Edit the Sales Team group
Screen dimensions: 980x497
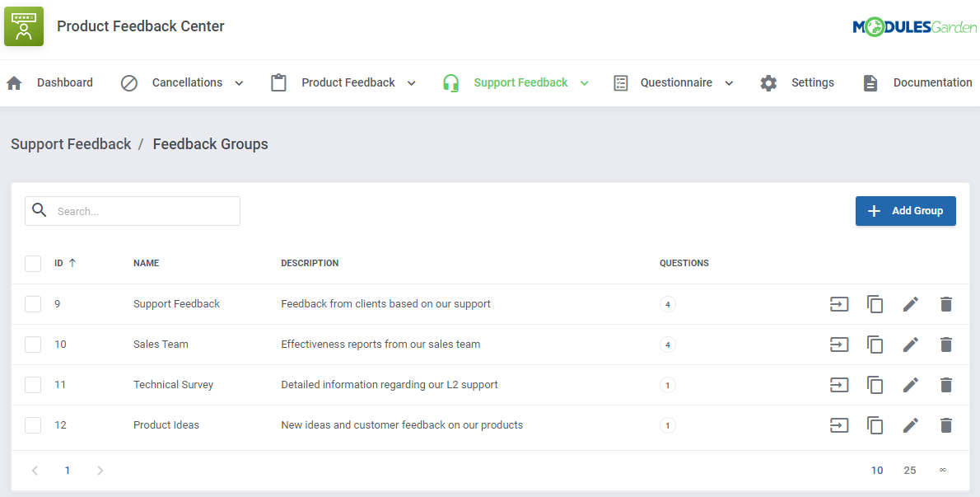(911, 344)
